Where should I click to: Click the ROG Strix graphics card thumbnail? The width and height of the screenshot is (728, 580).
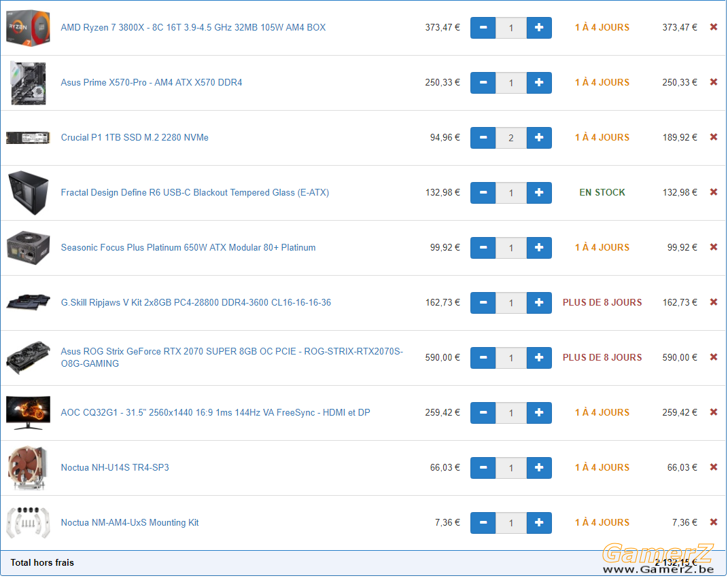pos(29,357)
